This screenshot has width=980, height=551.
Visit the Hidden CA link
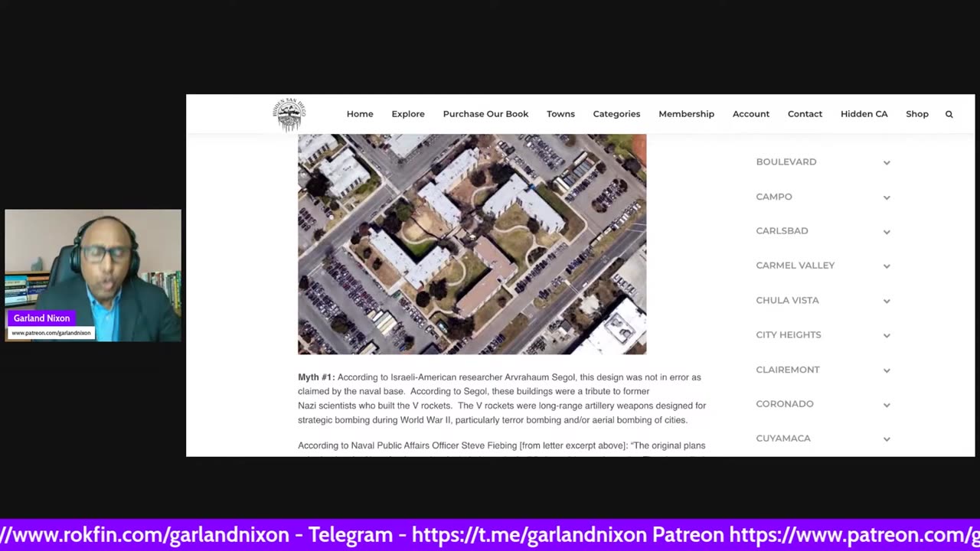coord(864,114)
